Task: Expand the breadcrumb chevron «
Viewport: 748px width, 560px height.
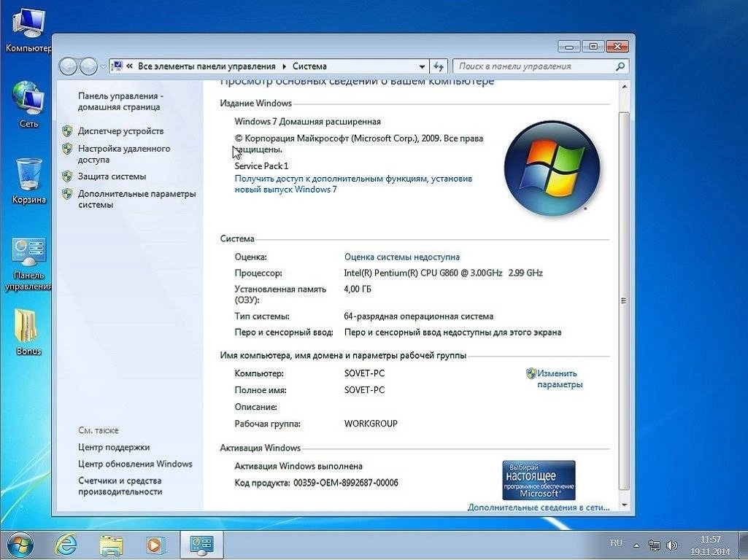Action: point(129,66)
